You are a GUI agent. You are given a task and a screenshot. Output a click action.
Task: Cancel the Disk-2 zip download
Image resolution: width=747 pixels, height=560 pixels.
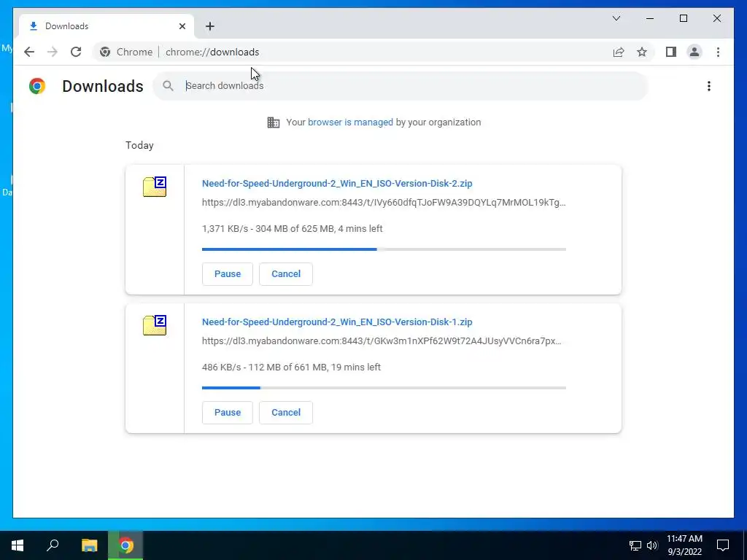click(286, 274)
